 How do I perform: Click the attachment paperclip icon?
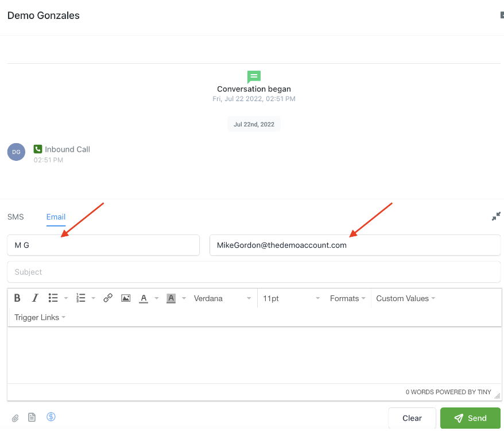click(x=15, y=418)
